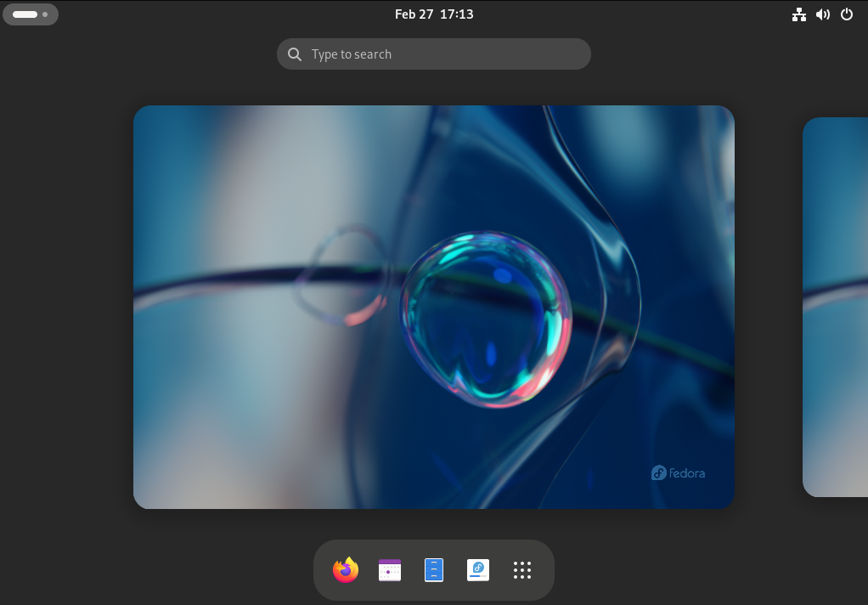
Task: Select the current workspace thumbnail
Action: (x=434, y=307)
